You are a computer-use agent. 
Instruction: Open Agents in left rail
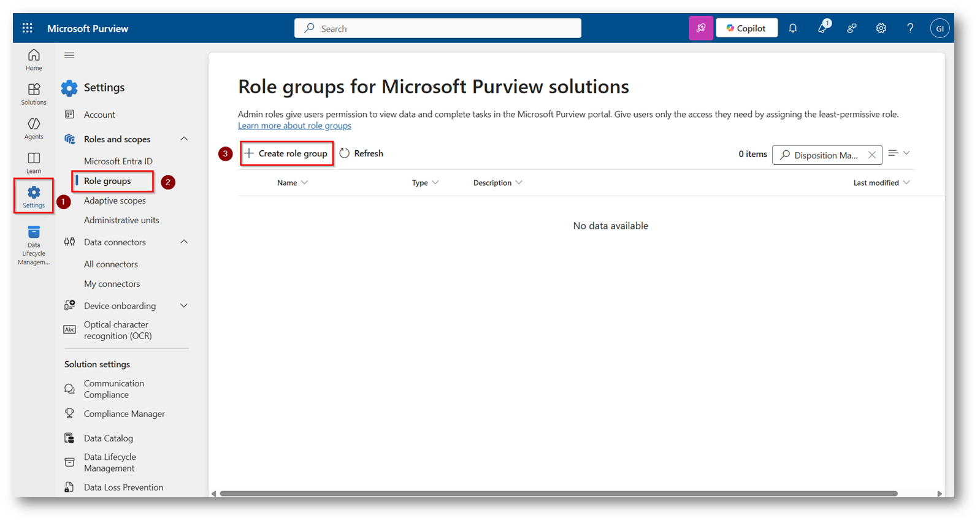[x=34, y=129]
